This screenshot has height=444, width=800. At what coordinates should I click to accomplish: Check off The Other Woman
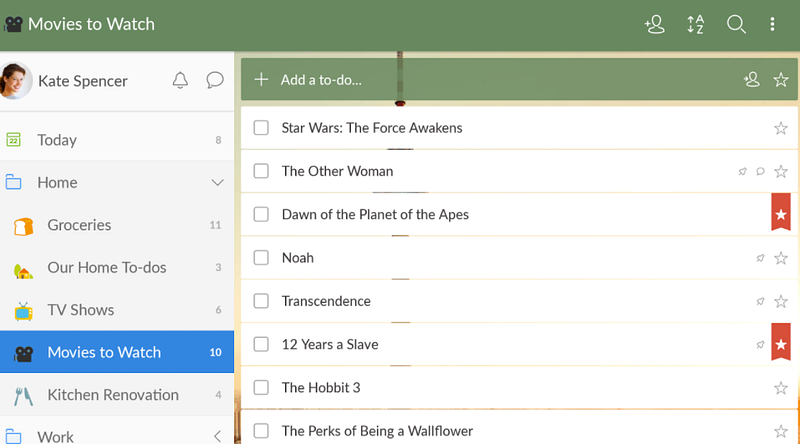(261, 171)
